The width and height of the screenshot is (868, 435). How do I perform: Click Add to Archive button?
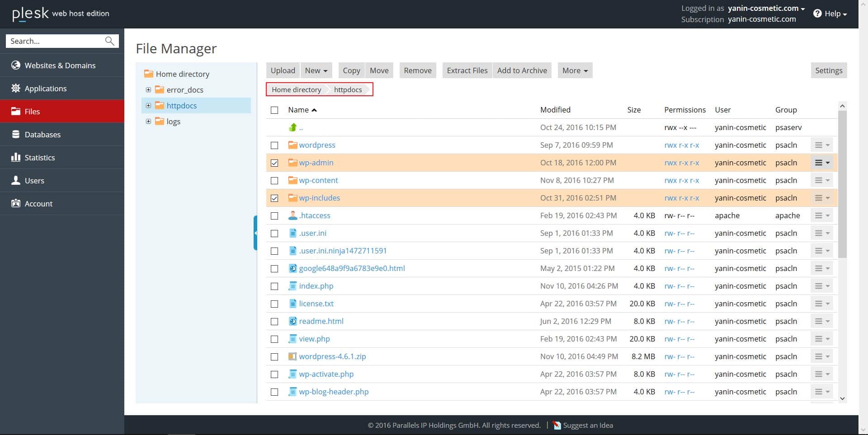(x=522, y=70)
